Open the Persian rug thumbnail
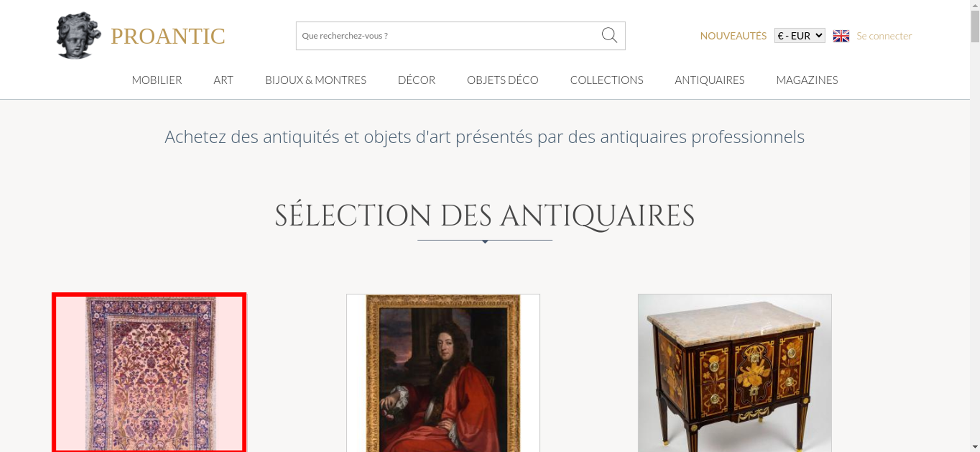The image size is (980, 452). coord(149,373)
